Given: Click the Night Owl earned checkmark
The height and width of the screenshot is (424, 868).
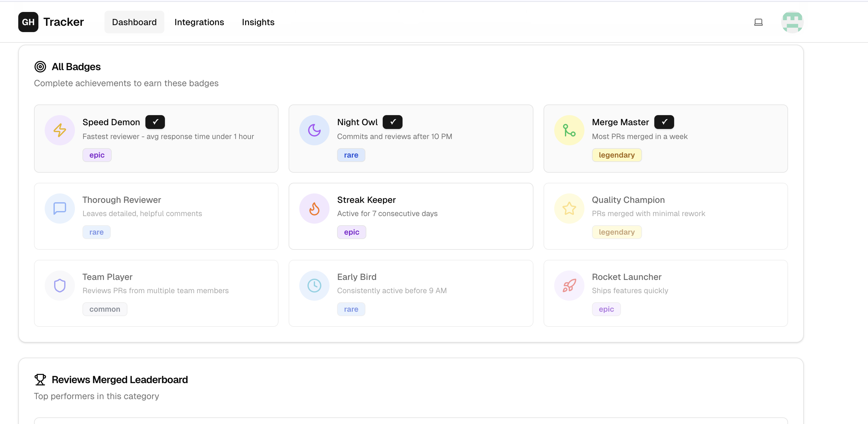Looking at the screenshot, I should click(392, 122).
